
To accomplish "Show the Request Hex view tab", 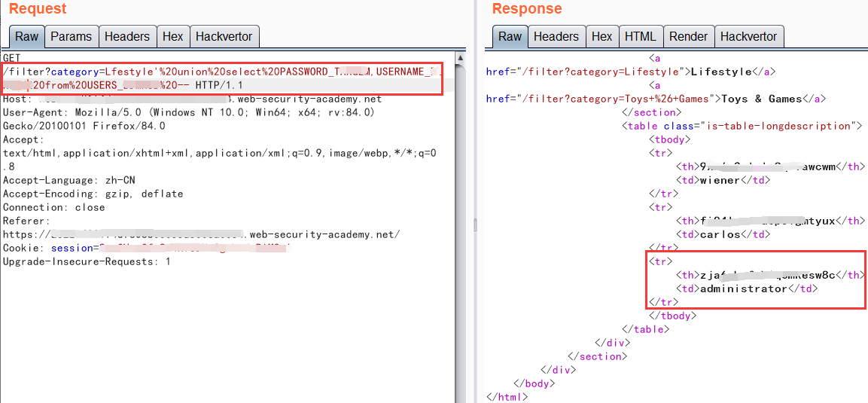I will [x=172, y=36].
